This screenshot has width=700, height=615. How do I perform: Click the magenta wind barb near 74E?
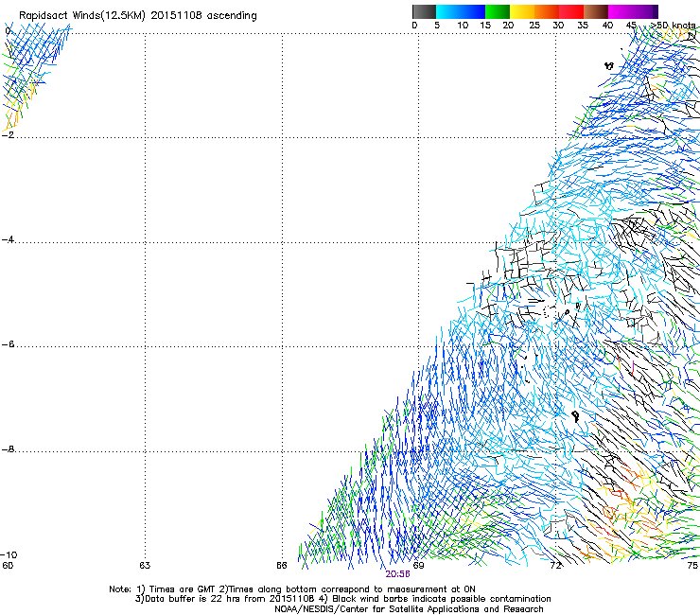633,367
